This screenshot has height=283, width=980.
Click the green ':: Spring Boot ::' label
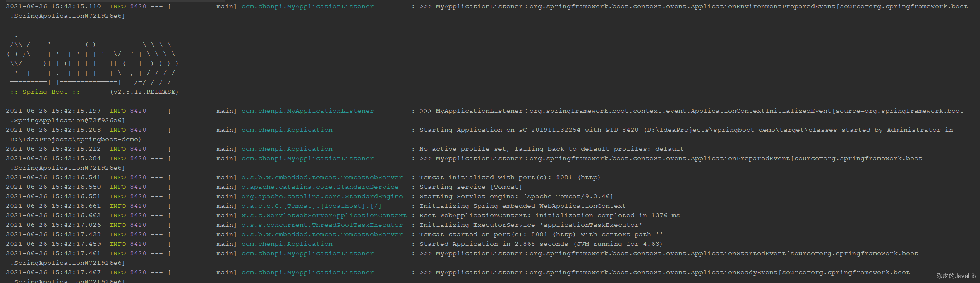[x=45, y=92]
